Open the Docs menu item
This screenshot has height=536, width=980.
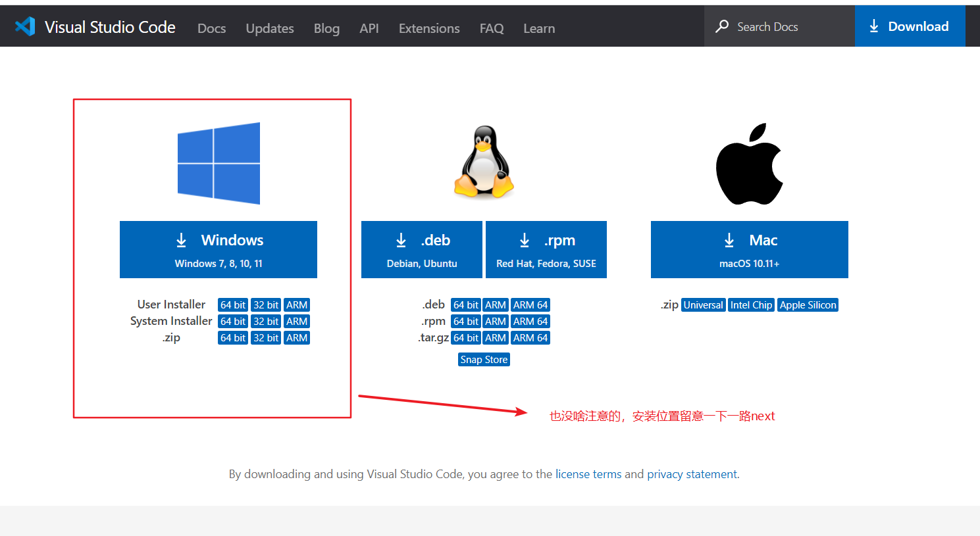(x=211, y=28)
